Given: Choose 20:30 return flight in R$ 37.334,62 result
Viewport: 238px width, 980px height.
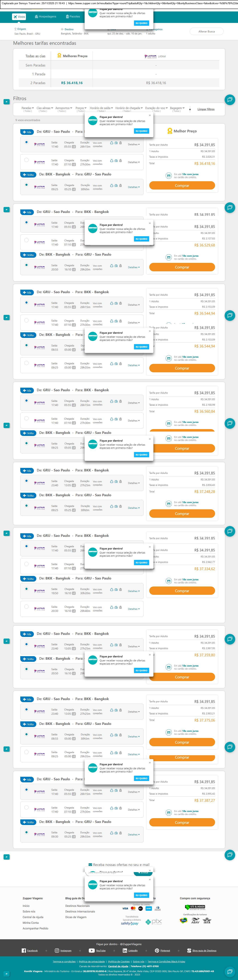Looking at the screenshot, I should tap(26, 607).
